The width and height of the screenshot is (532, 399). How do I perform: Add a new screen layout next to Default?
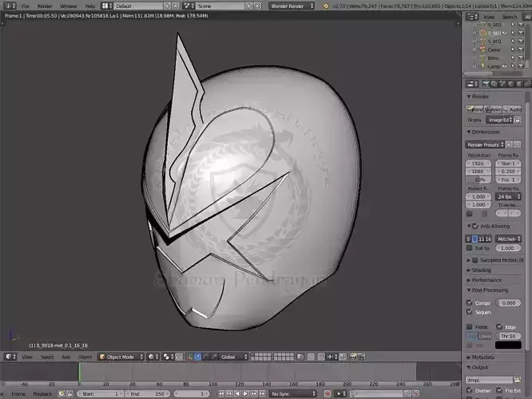tap(167, 6)
